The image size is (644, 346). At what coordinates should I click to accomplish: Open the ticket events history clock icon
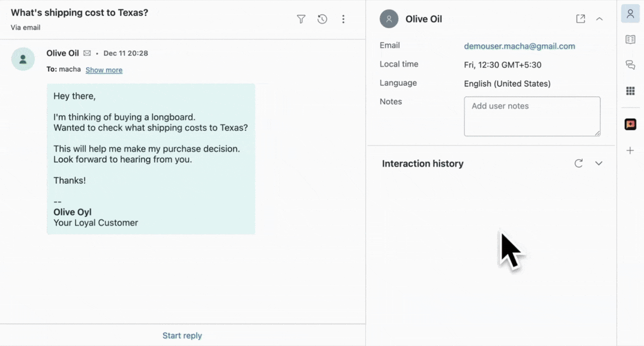click(x=323, y=19)
